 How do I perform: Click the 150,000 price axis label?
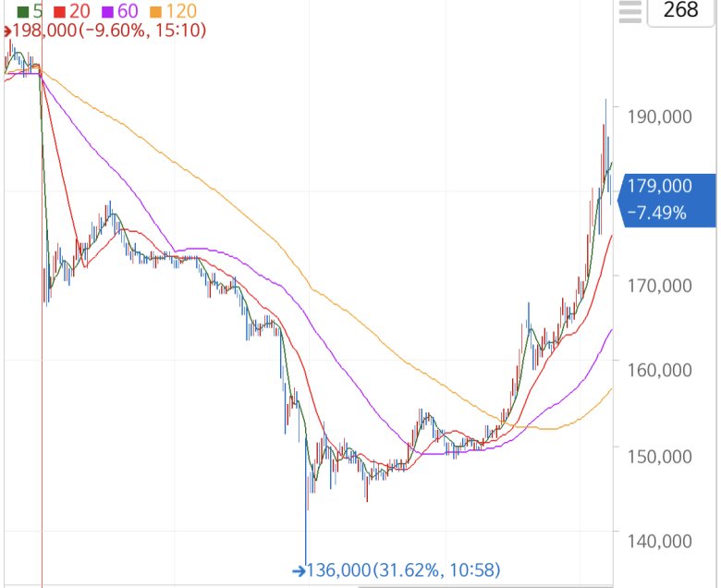click(658, 456)
